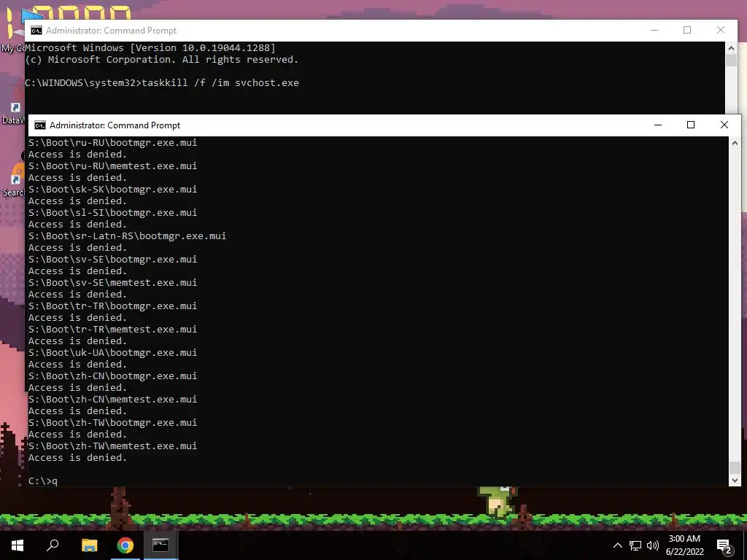Maximize the front Command Prompt window
The width and height of the screenshot is (747, 560).
691,125
